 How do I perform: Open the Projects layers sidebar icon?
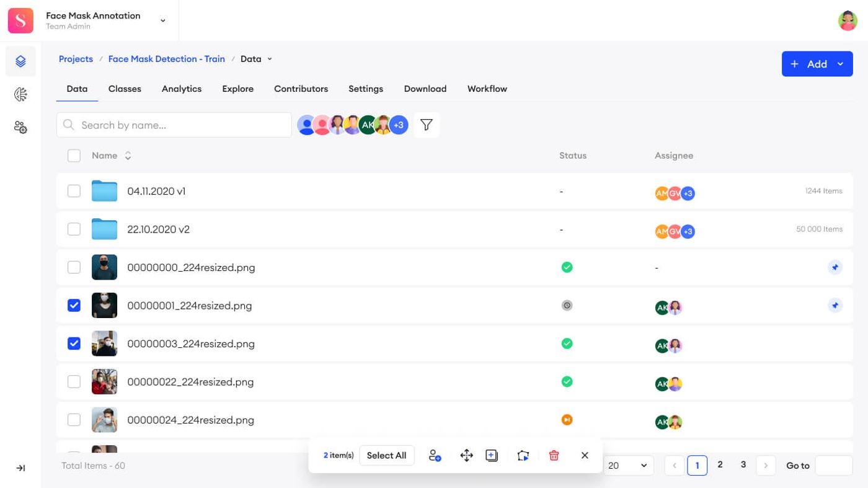[20, 61]
